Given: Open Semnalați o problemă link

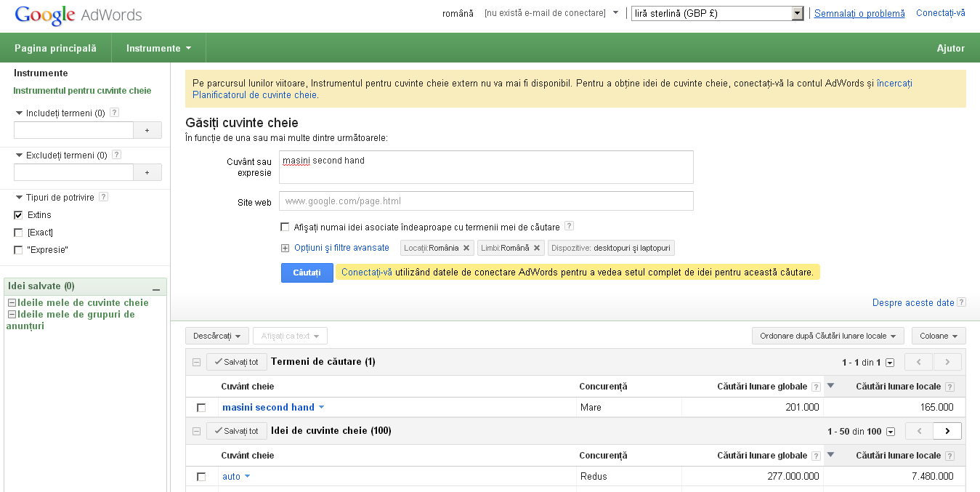Looking at the screenshot, I should click(x=859, y=13).
